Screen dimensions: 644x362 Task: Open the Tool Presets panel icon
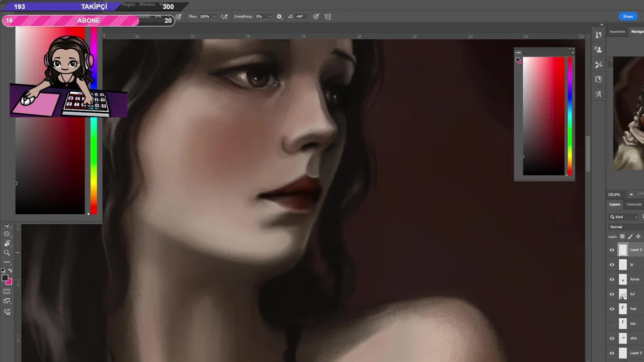click(x=598, y=64)
